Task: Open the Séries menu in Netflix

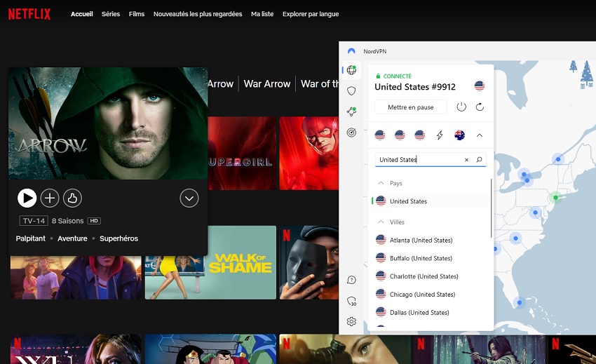Action: click(111, 14)
